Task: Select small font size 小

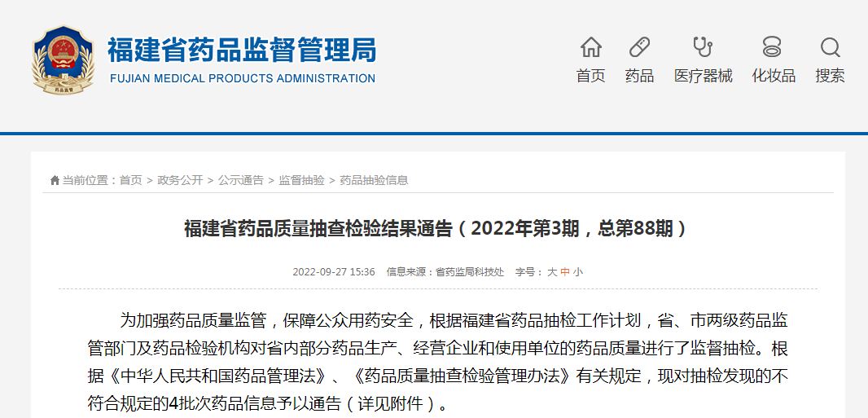Action: pos(577,272)
